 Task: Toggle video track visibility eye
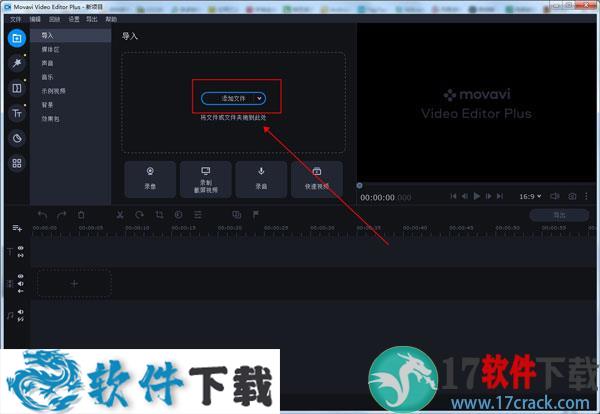coord(21,276)
